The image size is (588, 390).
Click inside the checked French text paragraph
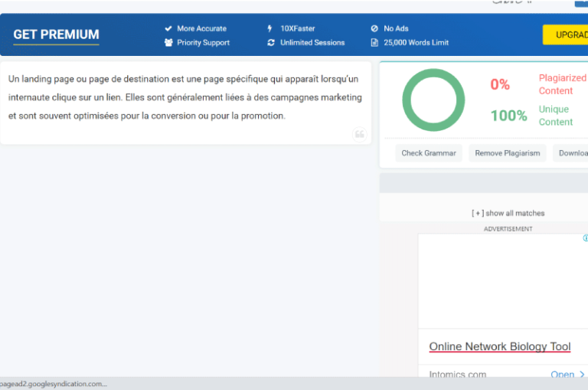coord(185,97)
